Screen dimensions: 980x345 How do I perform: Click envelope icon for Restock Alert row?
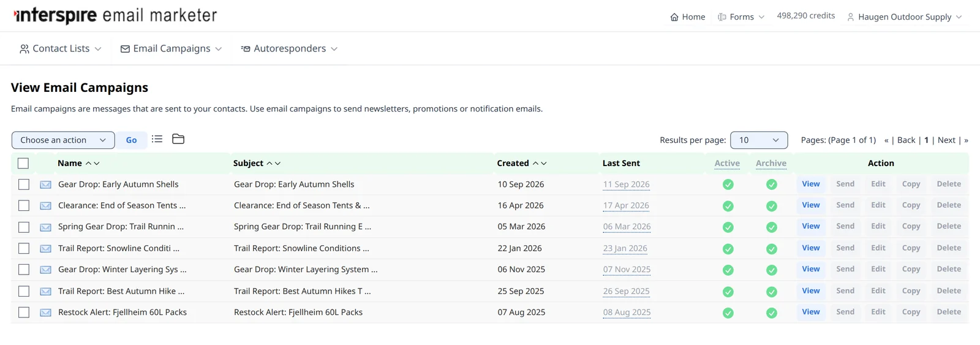(45, 313)
